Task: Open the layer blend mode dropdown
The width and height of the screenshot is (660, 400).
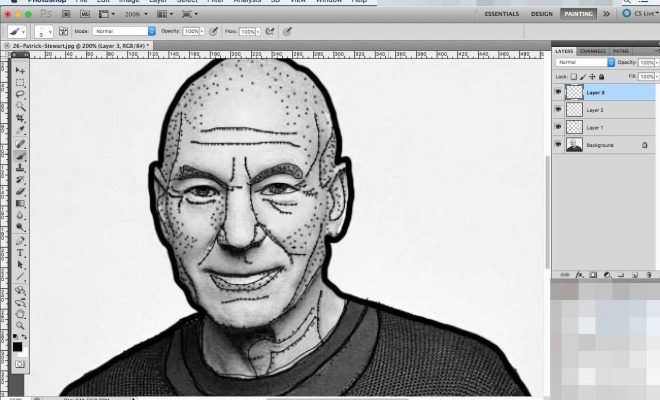Action: click(585, 62)
